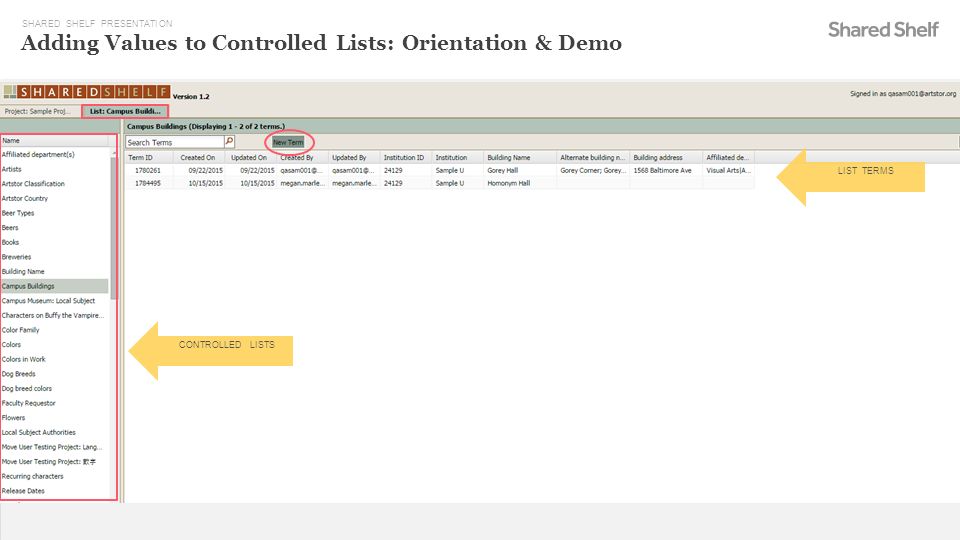Image resolution: width=960 pixels, height=540 pixels.
Task: Select term ID 1780261 cell
Action: click(148, 170)
